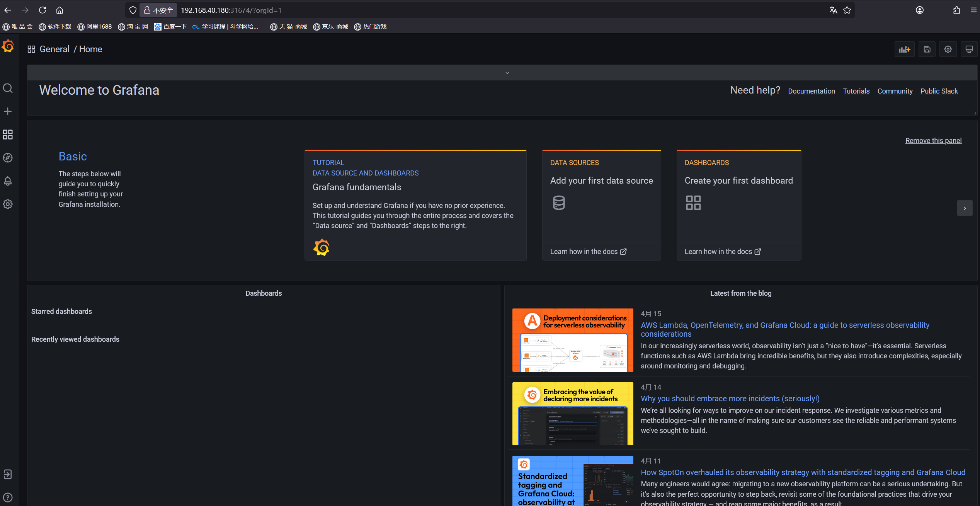Click the Save dashboard icon
Image resolution: width=980 pixels, height=506 pixels.
927,49
